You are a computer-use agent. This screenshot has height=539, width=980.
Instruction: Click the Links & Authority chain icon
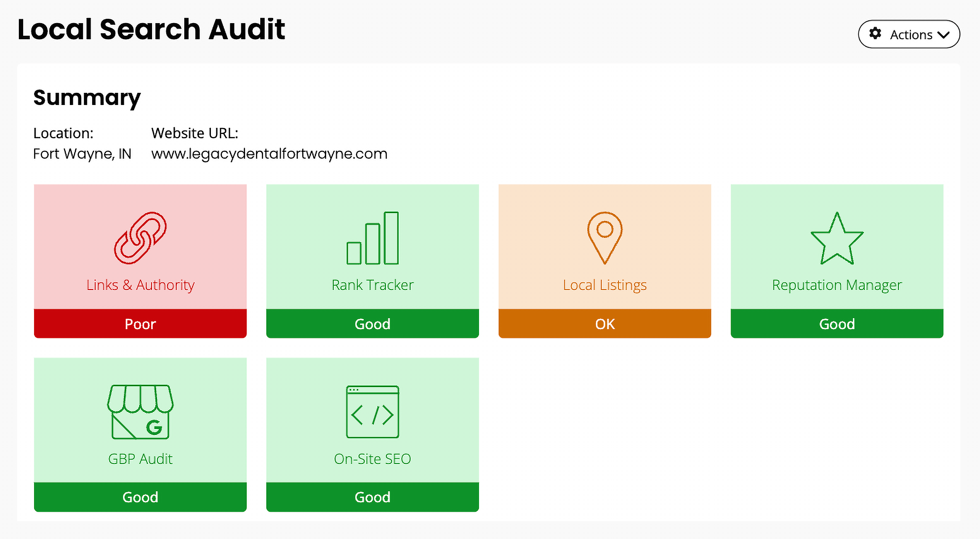pyautogui.click(x=140, y=238)
